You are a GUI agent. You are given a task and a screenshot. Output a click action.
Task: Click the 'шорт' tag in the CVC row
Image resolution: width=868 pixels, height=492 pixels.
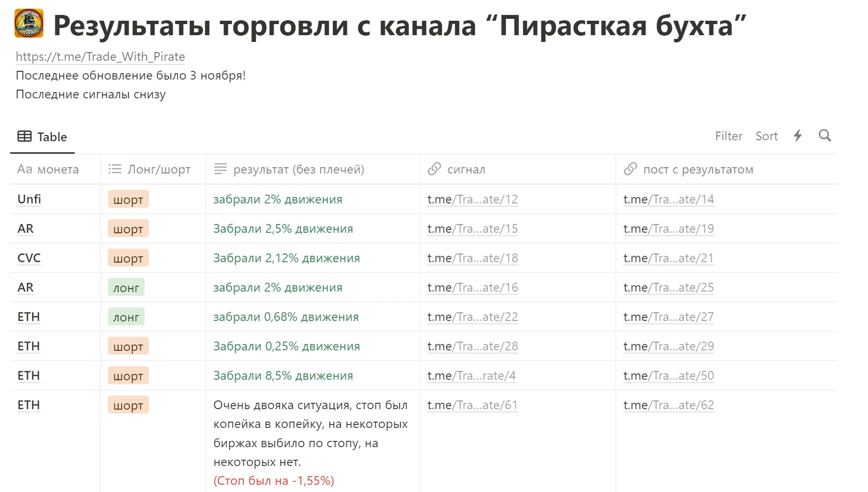(128, 258)
